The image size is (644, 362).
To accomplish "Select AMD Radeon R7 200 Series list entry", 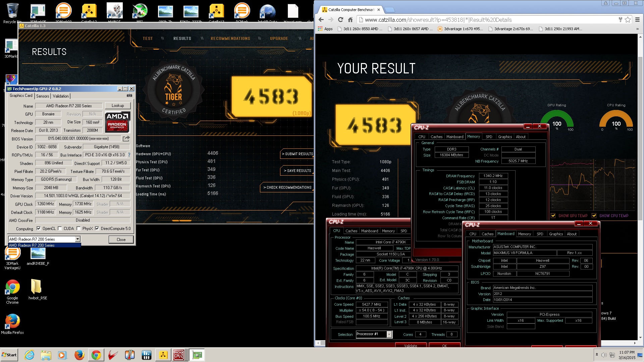I will (44, 245).
